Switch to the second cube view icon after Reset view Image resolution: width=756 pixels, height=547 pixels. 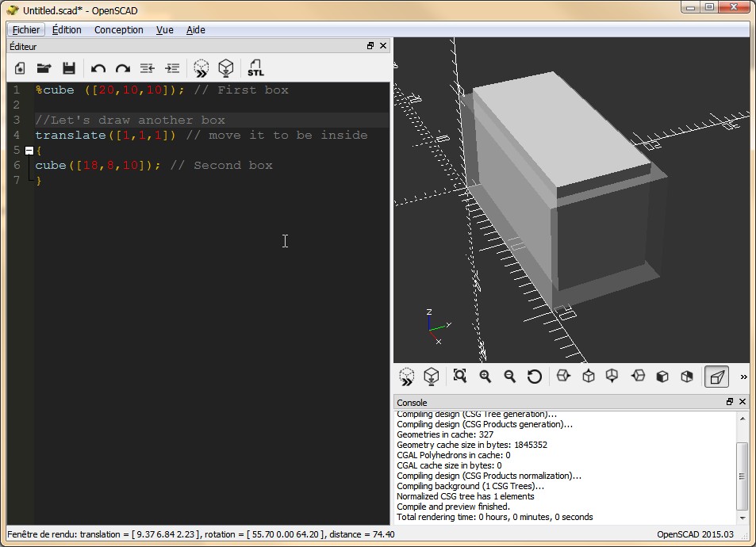pos(588,376)
